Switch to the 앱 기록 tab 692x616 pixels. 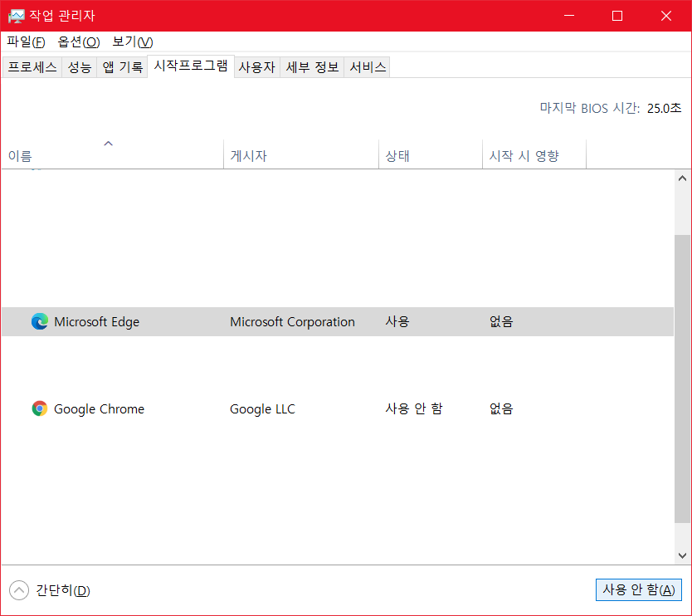pyautogui.click(x=122, y=67)
